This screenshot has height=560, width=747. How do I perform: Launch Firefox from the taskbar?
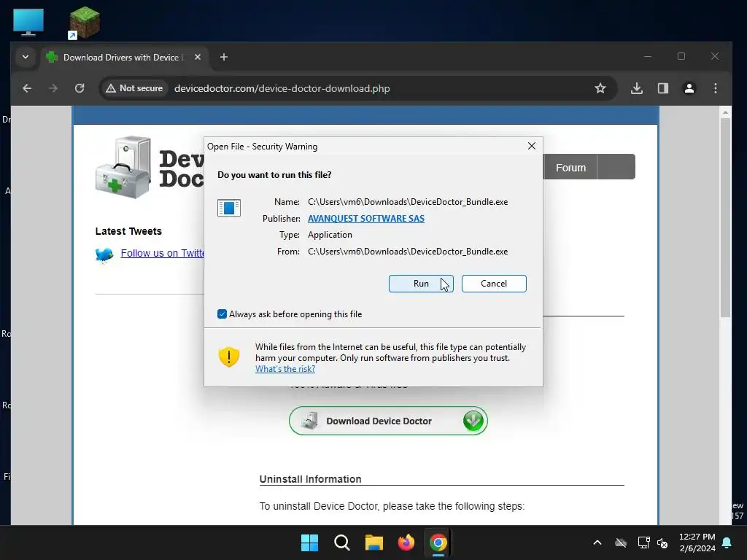pyautogui.click(x=406, y=542)
